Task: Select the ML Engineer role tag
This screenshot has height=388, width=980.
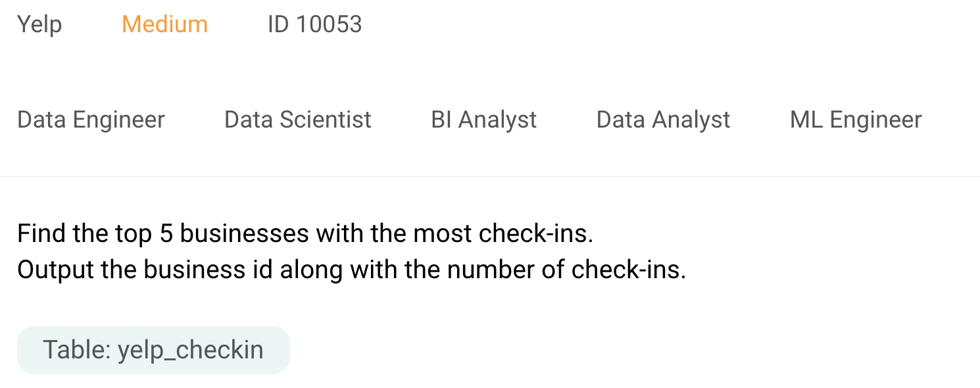Action: point(856,120)
